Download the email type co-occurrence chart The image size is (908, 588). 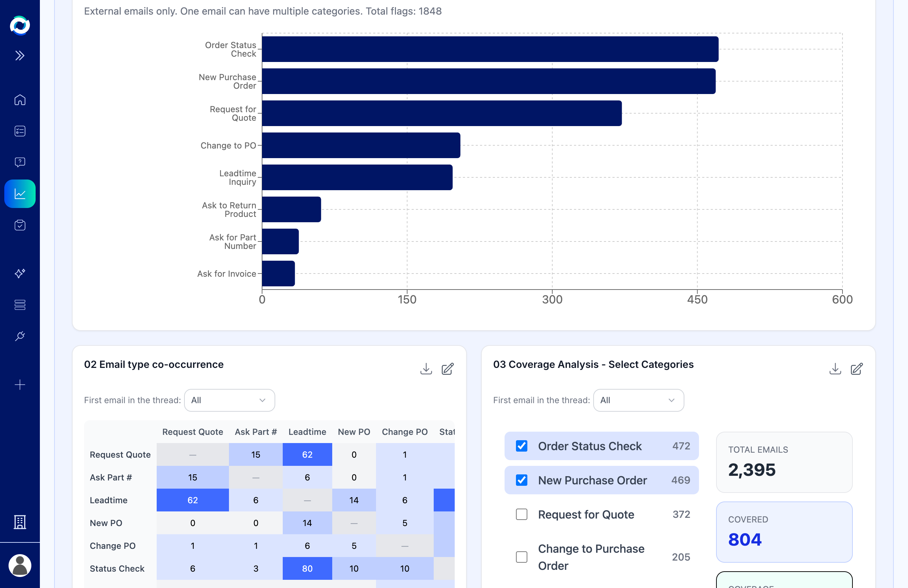tap(426, 369)
